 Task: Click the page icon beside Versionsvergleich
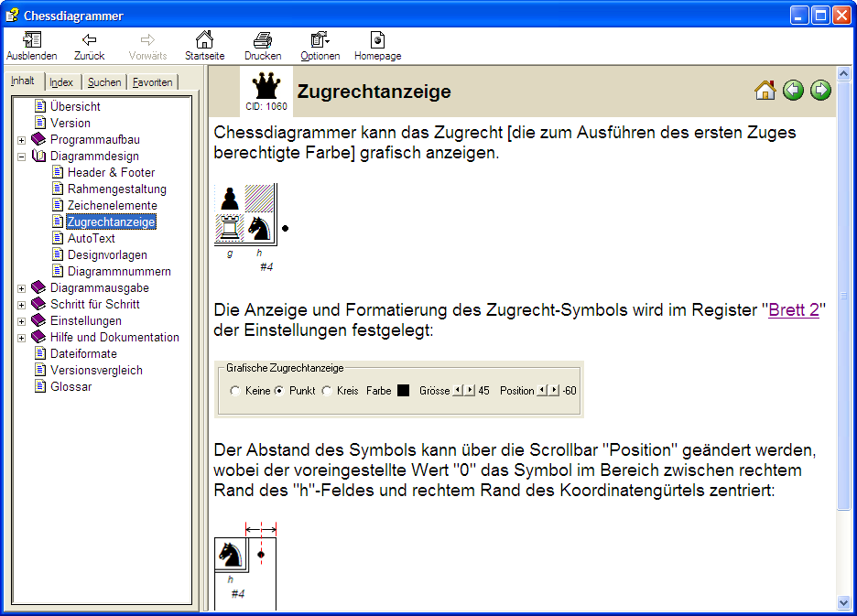[40, 370]
